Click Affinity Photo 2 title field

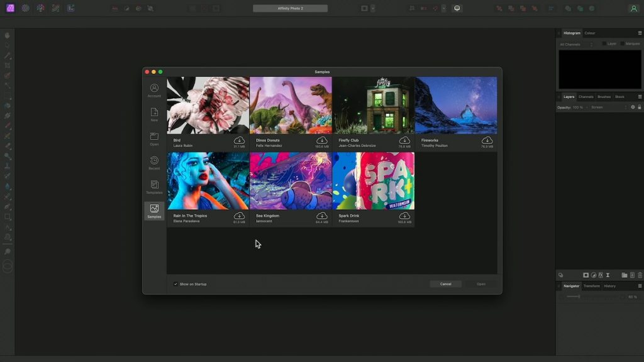291,8
